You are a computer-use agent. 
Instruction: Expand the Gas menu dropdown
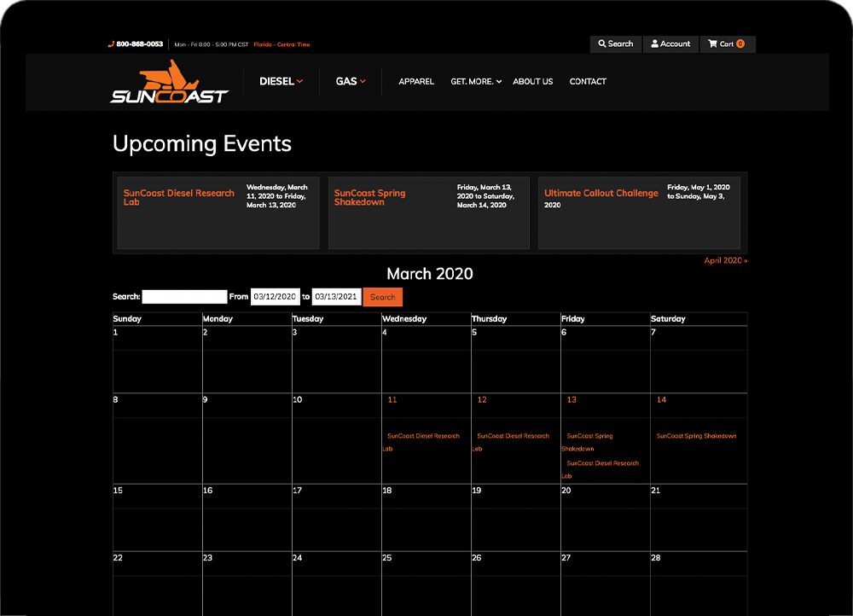coord(351,81)
